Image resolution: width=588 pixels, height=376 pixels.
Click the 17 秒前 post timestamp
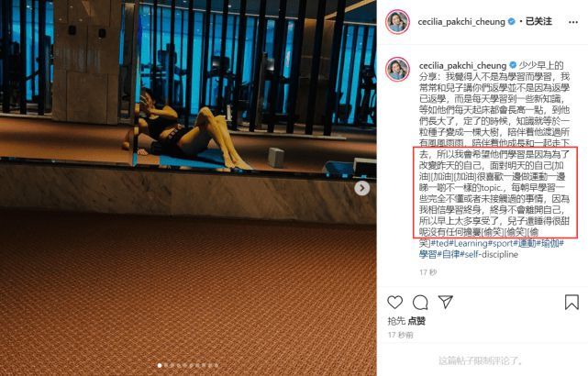[400, 335]
